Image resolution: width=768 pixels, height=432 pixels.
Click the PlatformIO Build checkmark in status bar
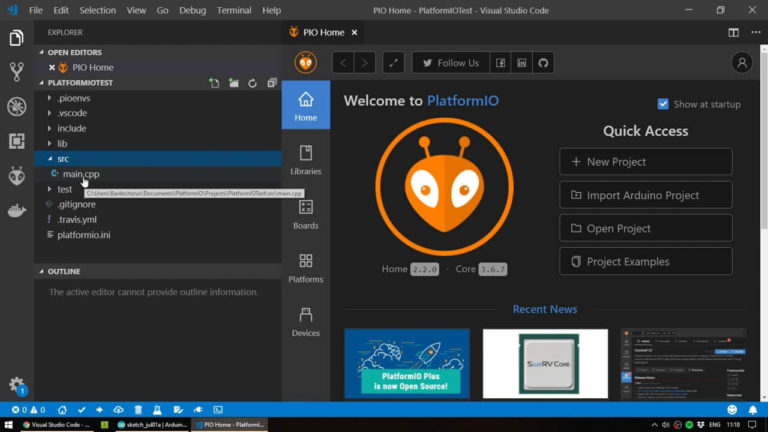click(x=81, y=410)
